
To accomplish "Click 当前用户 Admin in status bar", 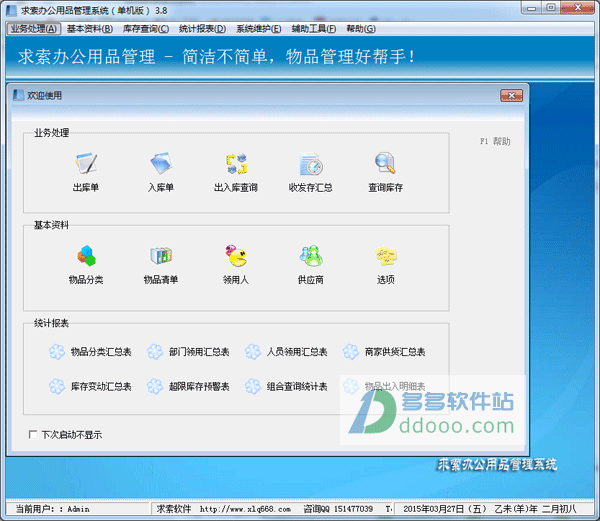I will [53, 509].
